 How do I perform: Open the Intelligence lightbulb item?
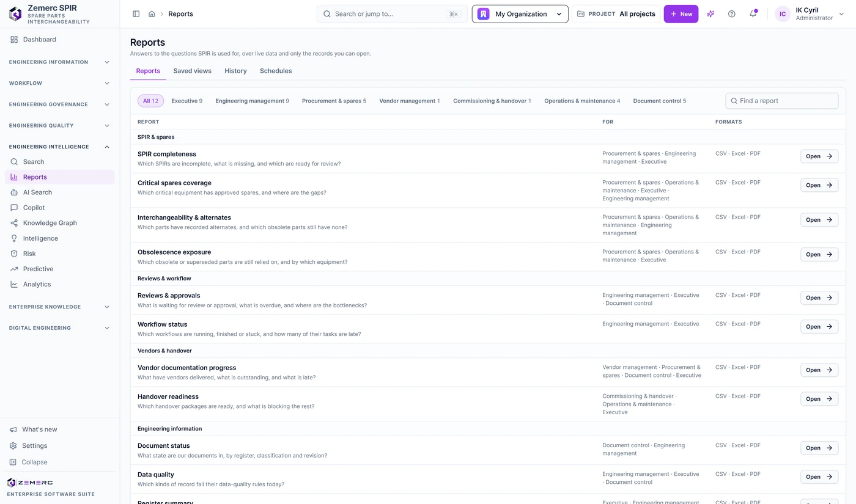click(60, 238)
